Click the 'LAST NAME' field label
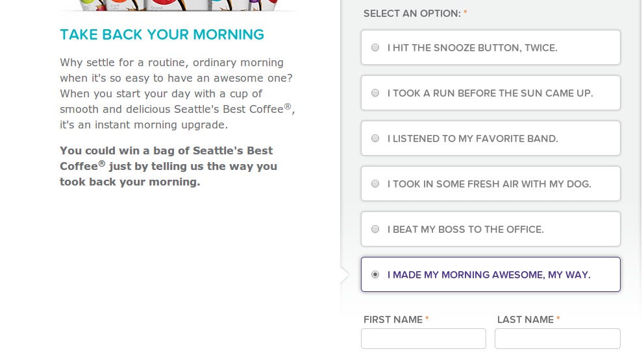 (x=525, y=320)
